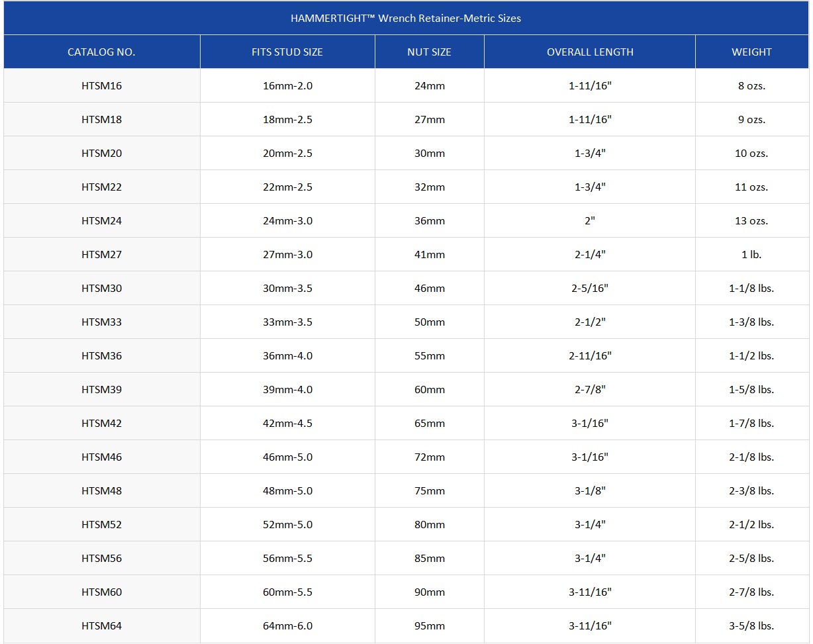This screenshot has width=813, height=644.
Task: Select the 27mm nut size for HTSM18
Action: pos(430,120)
